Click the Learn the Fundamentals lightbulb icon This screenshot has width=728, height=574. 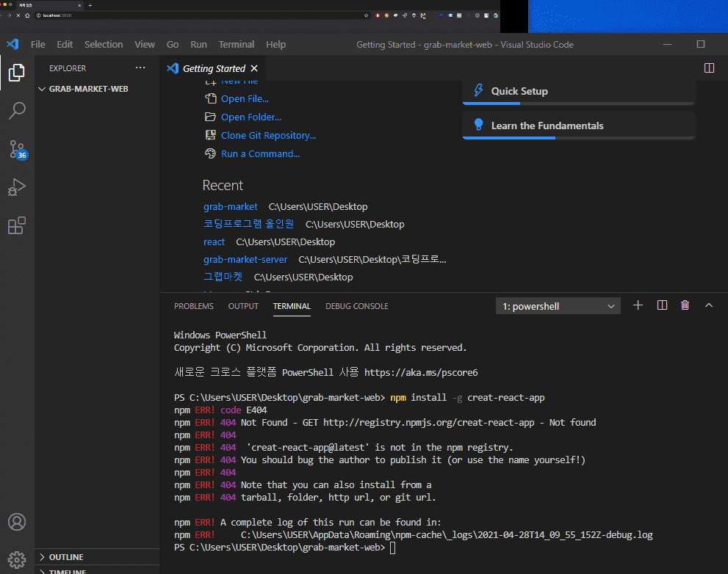pos(479,124)
